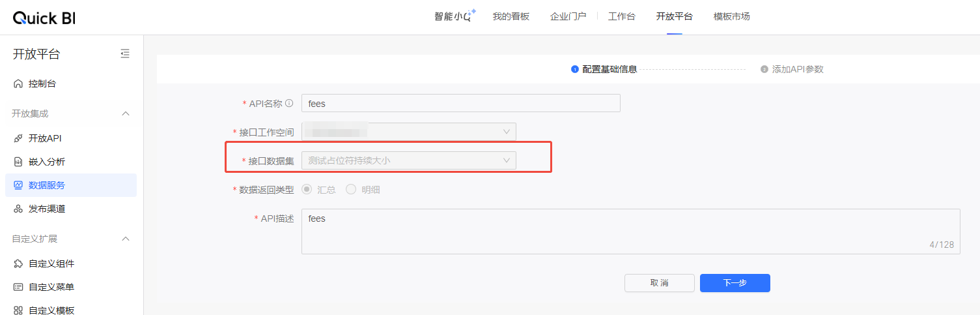The height and width of the screenshot is (315, 980).
Task: Click the API名称 input field
Action: 460,103
